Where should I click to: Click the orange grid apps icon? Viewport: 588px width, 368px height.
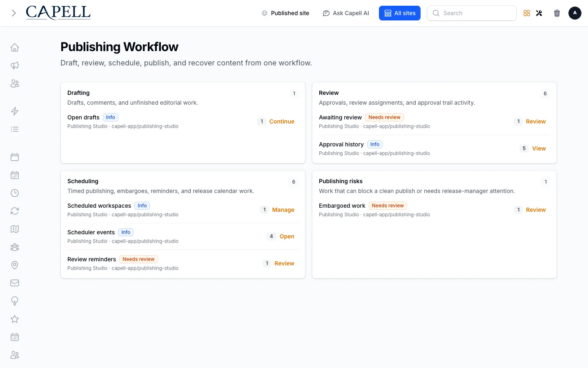527,13
